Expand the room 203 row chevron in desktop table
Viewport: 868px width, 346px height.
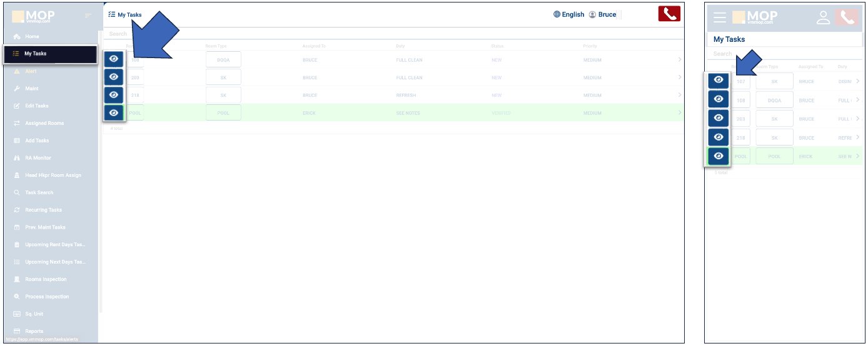[679, 77]
